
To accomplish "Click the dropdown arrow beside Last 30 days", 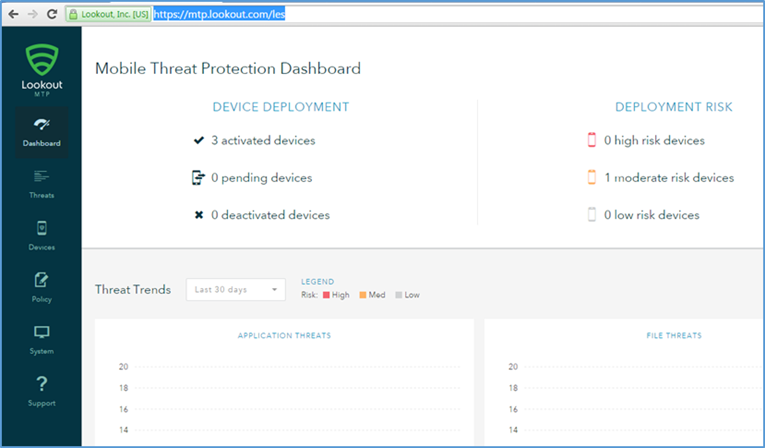I will (275, 290).
